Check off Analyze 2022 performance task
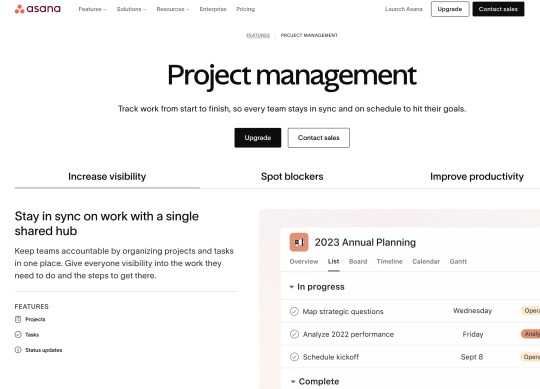The width and height of the screenshot is (540, 389). (x=294, y=334)
